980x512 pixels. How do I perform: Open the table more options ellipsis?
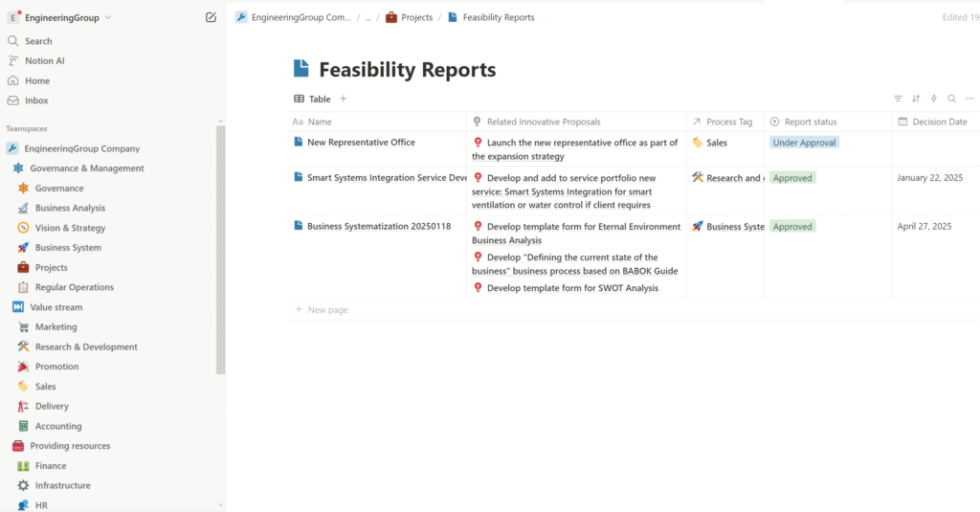tap(969, 99)
